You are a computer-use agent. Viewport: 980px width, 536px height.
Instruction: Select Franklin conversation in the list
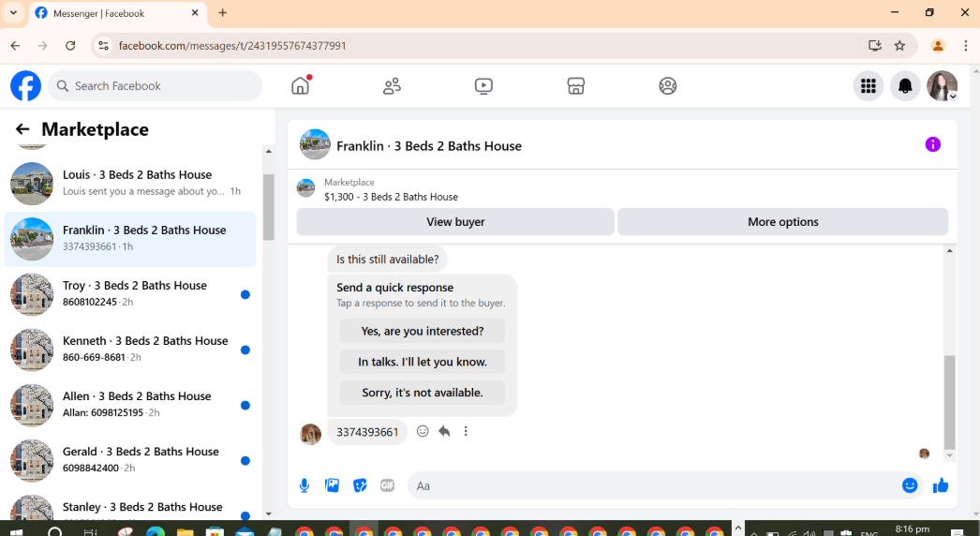[x=130, y=239]
